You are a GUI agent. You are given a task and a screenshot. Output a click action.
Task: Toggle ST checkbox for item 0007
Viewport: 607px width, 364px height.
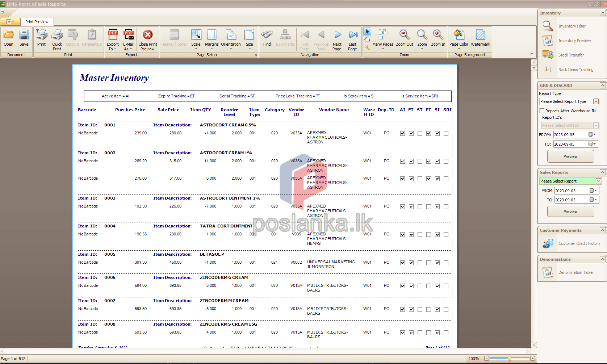420,309
